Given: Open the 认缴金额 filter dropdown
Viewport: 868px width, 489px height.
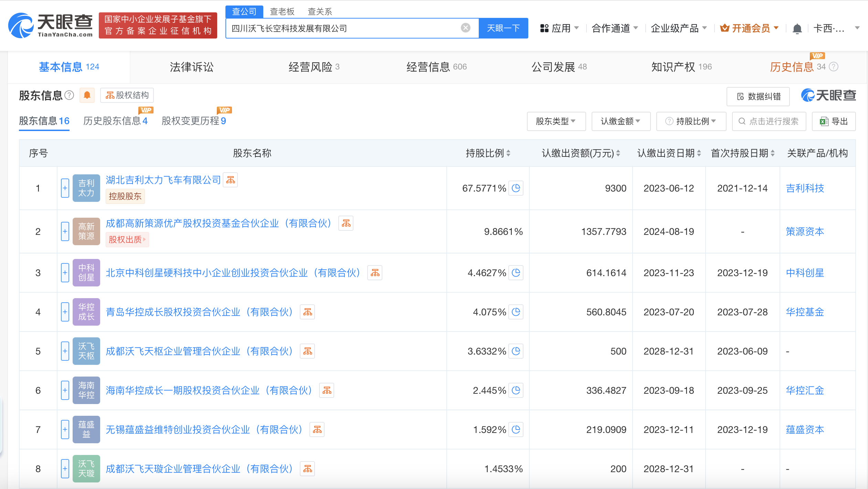Looking at the screenshot, I should [x=621, y=121].
